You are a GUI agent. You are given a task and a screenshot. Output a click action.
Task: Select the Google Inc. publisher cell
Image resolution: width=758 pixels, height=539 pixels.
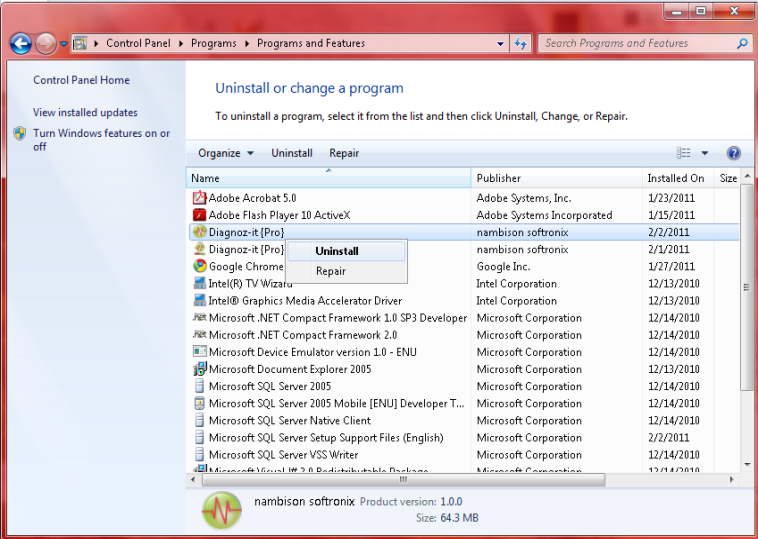pyautogui.click(x=503, y=266)
